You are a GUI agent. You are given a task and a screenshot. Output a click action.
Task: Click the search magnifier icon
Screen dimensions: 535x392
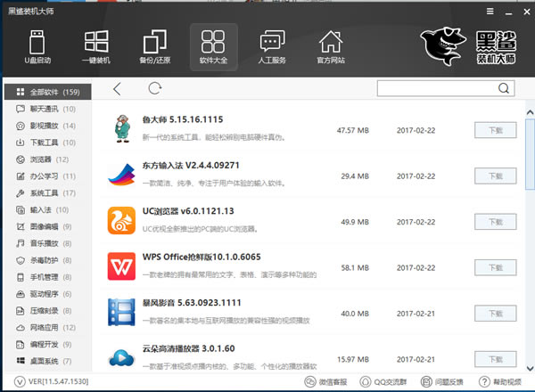(x=504, y=88)
